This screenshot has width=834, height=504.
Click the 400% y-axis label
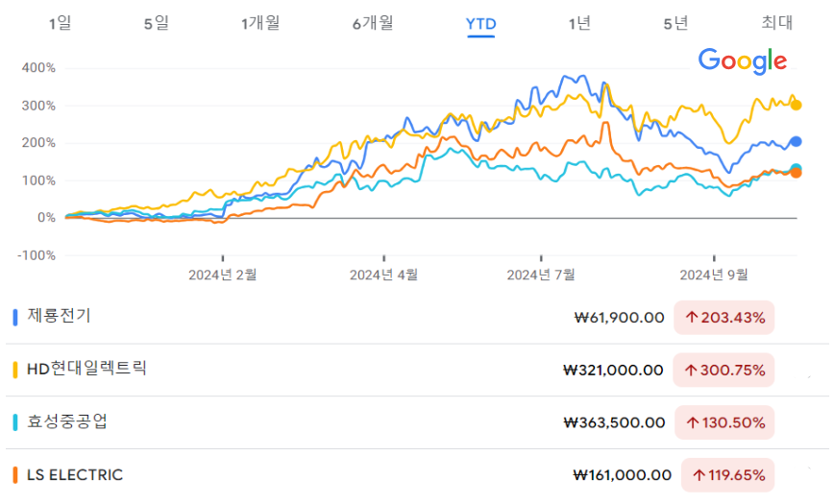[38, 68]
